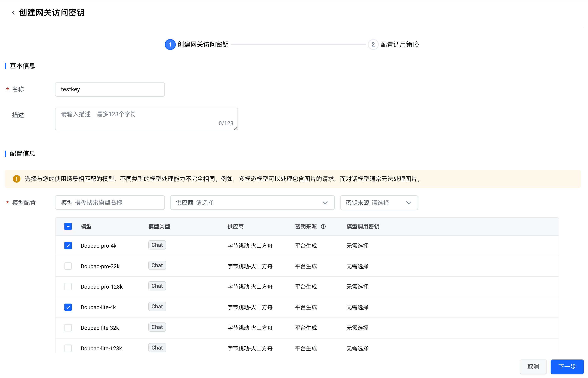Uncheck the Doubao-pro-4k checkbox

(68, 246)
